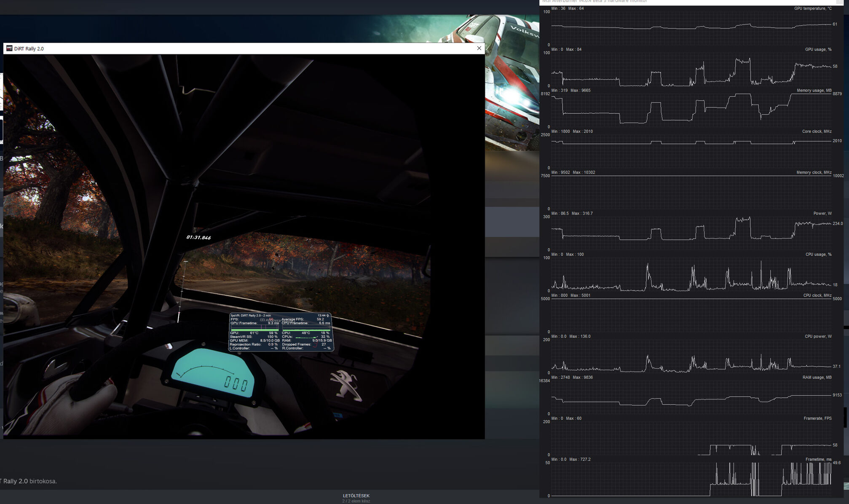Select the RAM usage MB graph
The width and height of the screenshot is (849, 504).
691,397
